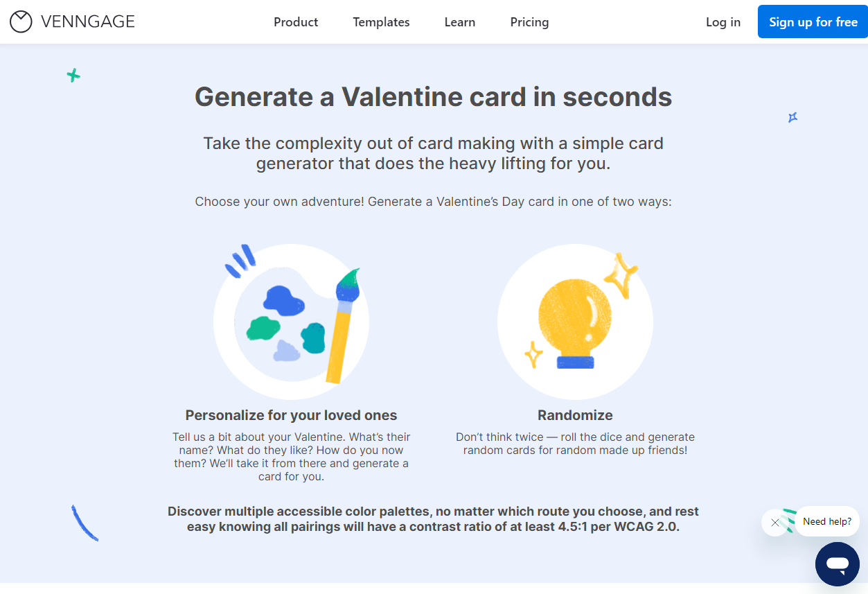Select the Randomize heading
This screenshot has height=594, width=868.
575,415
